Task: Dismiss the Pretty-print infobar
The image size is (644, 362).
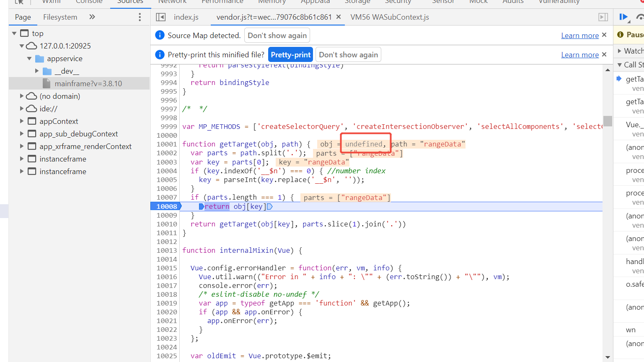Action: coord(604,54)
